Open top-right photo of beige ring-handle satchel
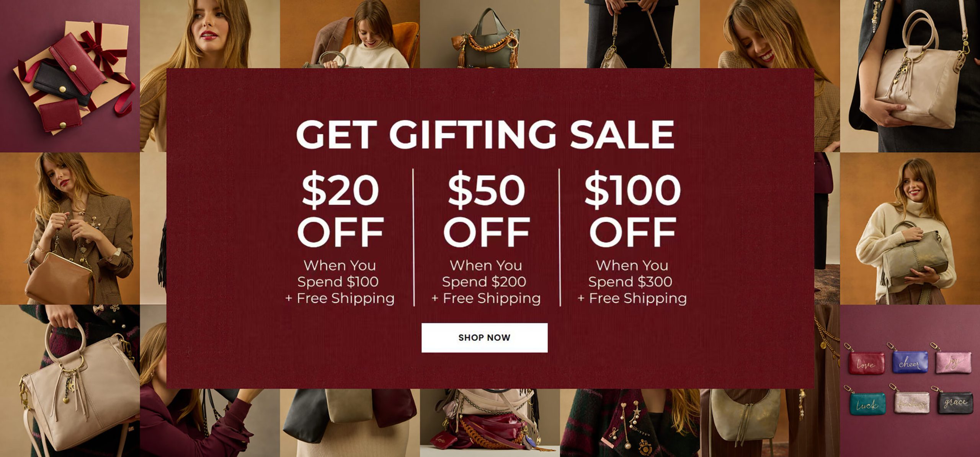980x457 pixels. [910, 76]
